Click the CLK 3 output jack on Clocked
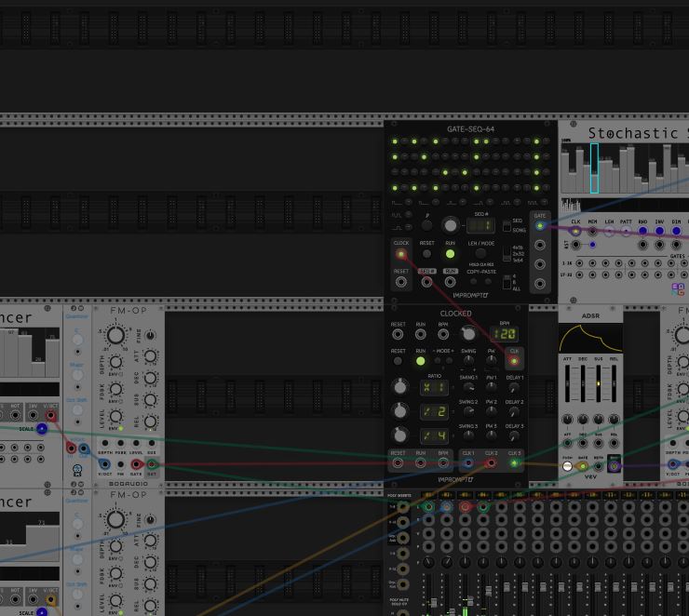The height and width of the screenshot is (616, 689). [x=514, y=462]
